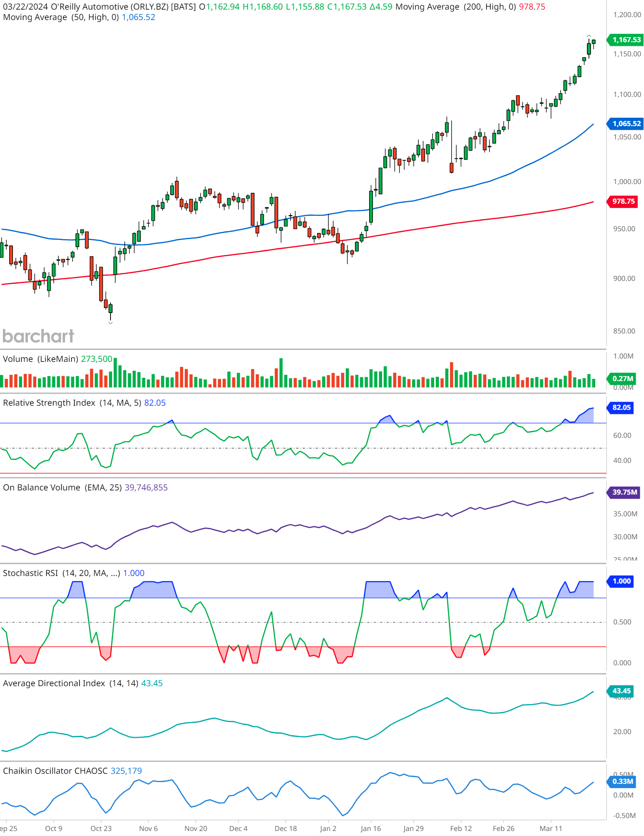Image resolution: width=644 pixels, height=836 pixels.
Task: Click the 850.00 price axis label
Action: pyautogui.click(x=624, y=331)
